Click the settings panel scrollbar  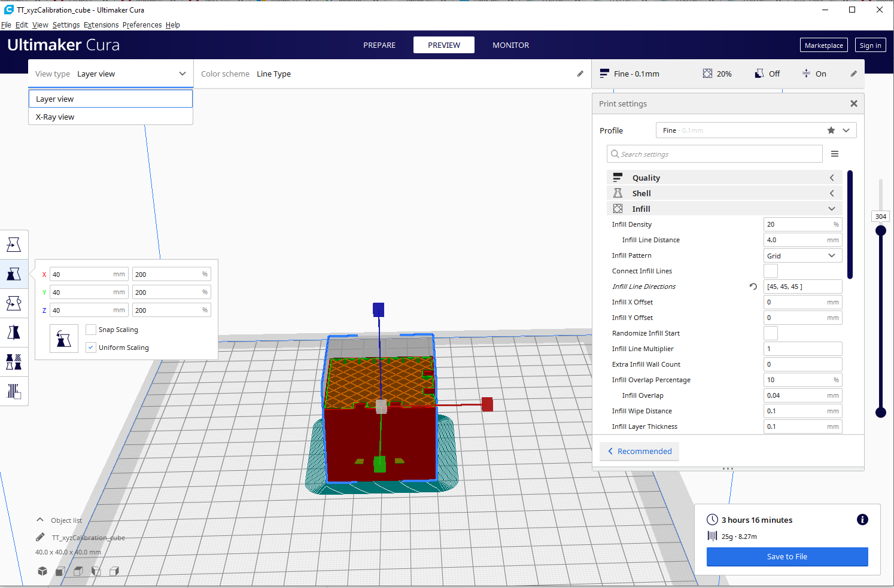[x=850, y=224]
